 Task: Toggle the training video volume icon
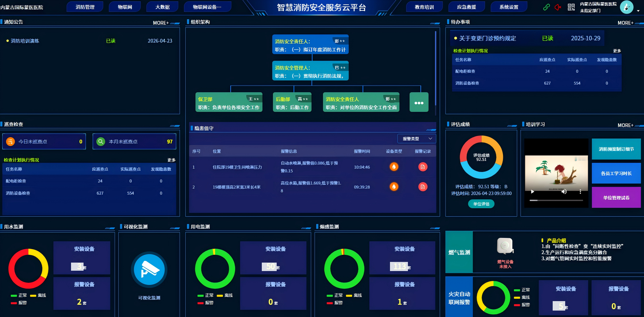pyautogui.click(x=564, y=192)
